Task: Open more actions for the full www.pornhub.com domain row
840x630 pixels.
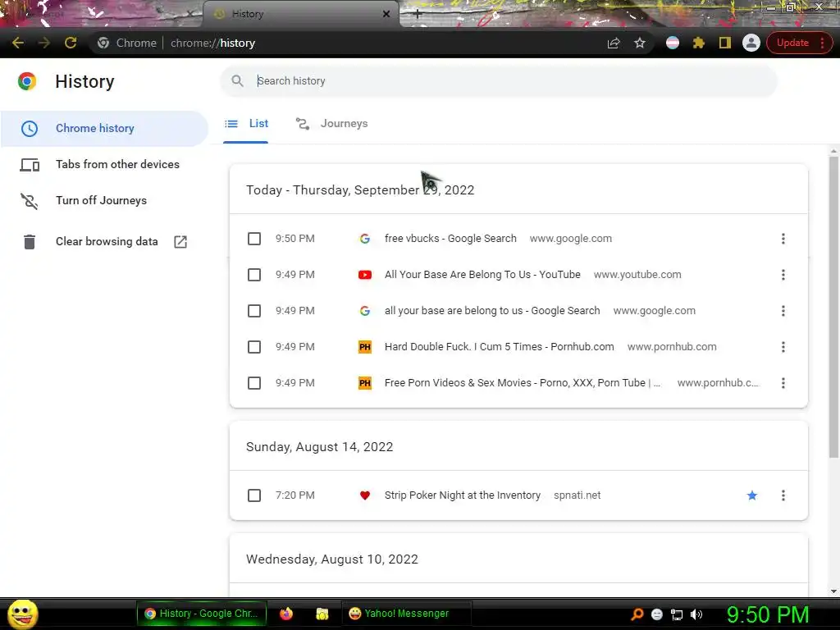Action: pyautogui.click(x=783, y=347)
